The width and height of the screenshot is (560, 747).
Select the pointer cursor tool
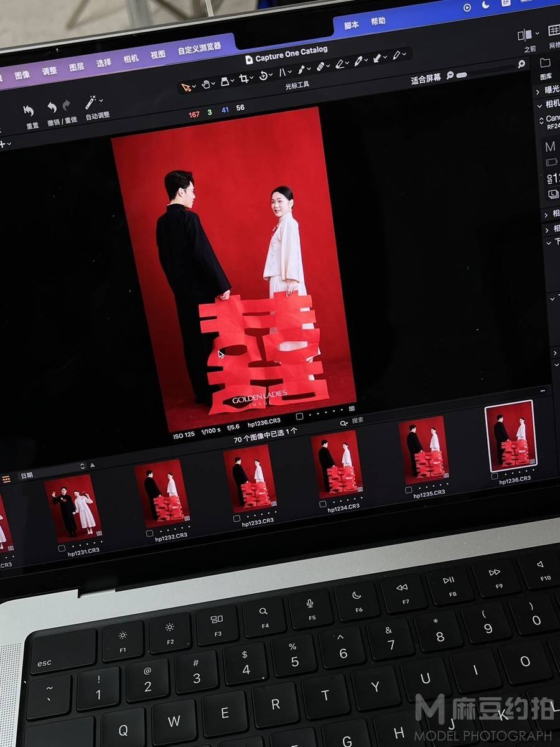pos(185,87)
